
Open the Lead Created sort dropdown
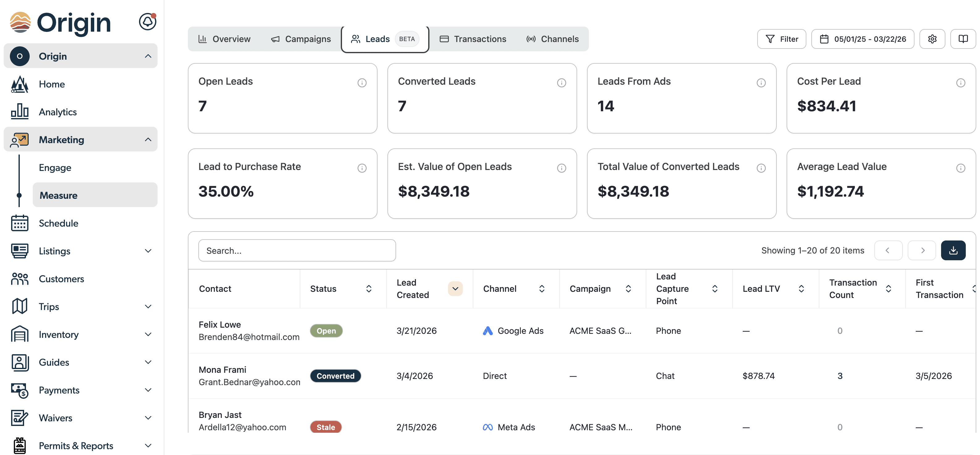click(455, 289)
